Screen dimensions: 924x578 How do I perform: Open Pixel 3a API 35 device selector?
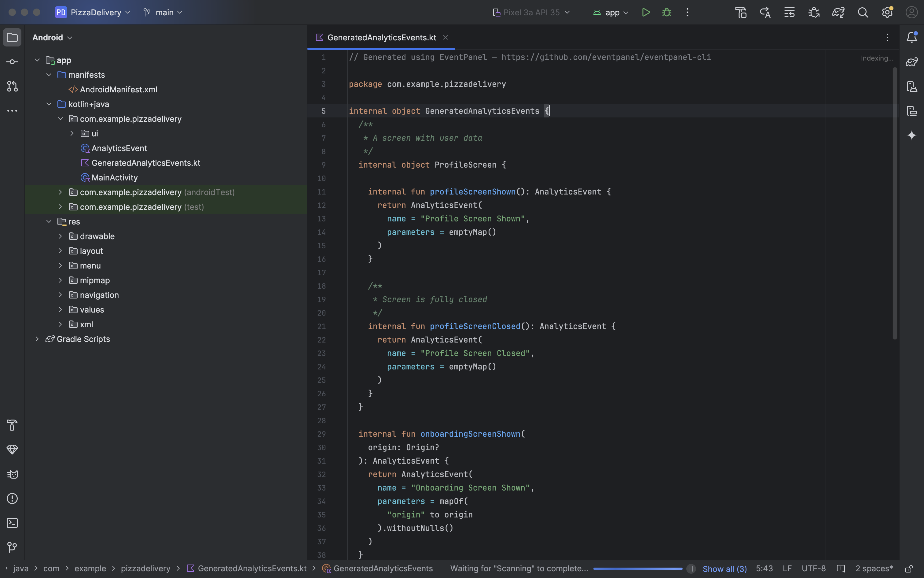(x=531, y=13)
